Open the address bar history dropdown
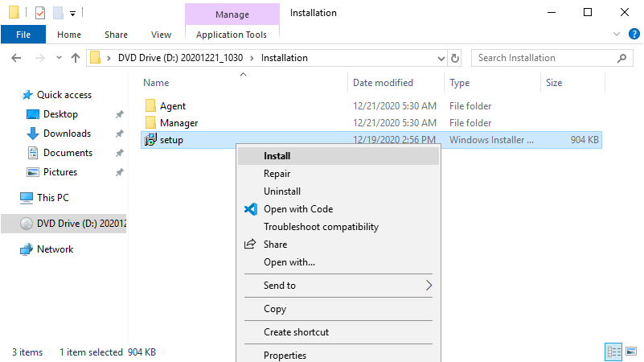Screen dimensions: 644x362 (x=441, y=58)
